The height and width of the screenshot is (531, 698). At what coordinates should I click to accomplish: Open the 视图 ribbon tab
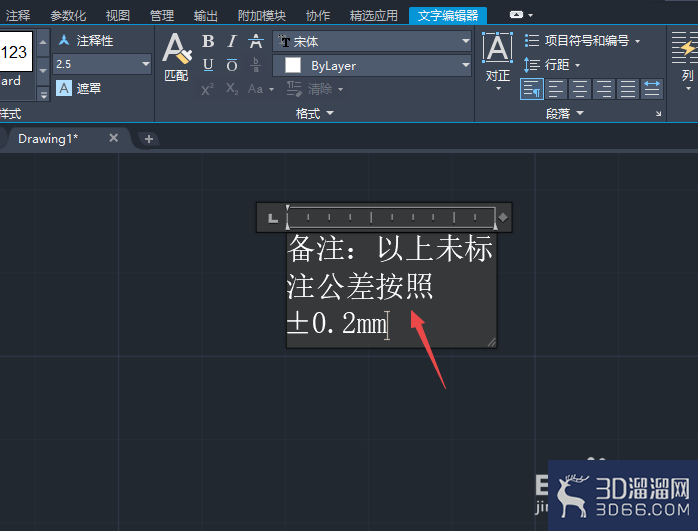(x=118, y=16)
